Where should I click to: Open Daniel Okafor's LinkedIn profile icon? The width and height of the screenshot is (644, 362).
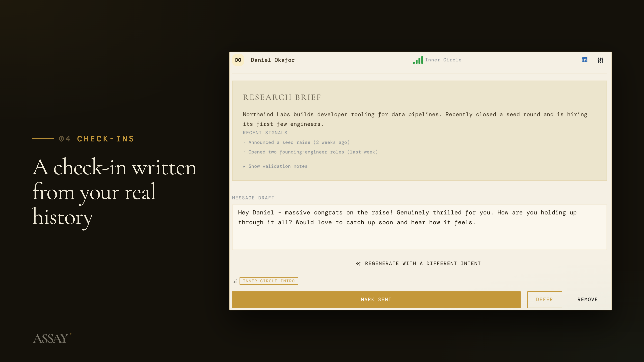click(584, 60)
